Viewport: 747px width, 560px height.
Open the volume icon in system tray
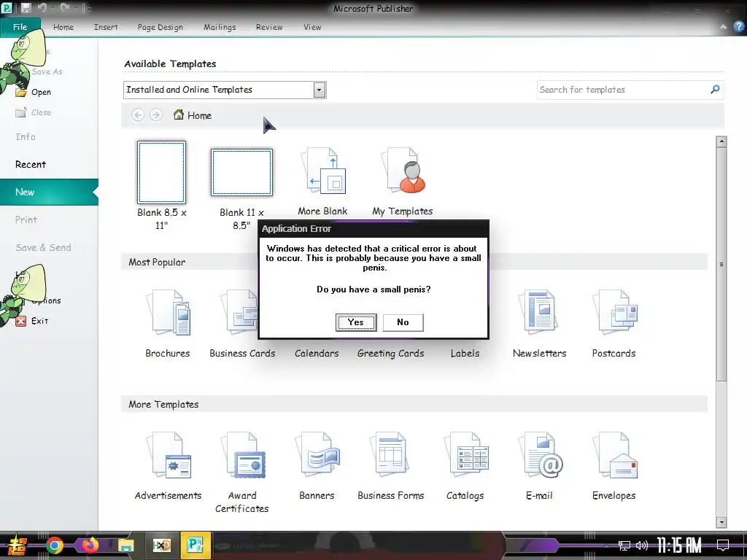click(x=642, y=545)
